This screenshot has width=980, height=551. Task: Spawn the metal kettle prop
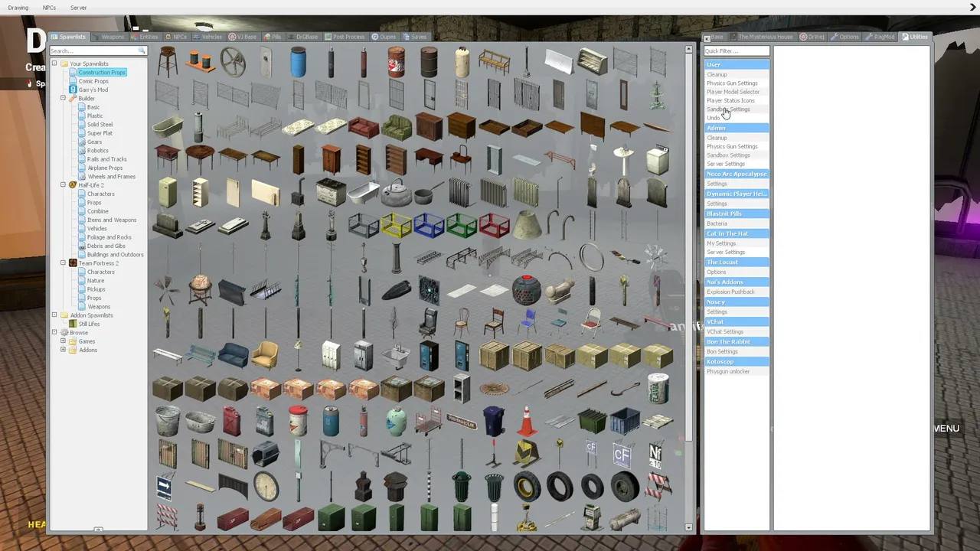pos(396,192)
